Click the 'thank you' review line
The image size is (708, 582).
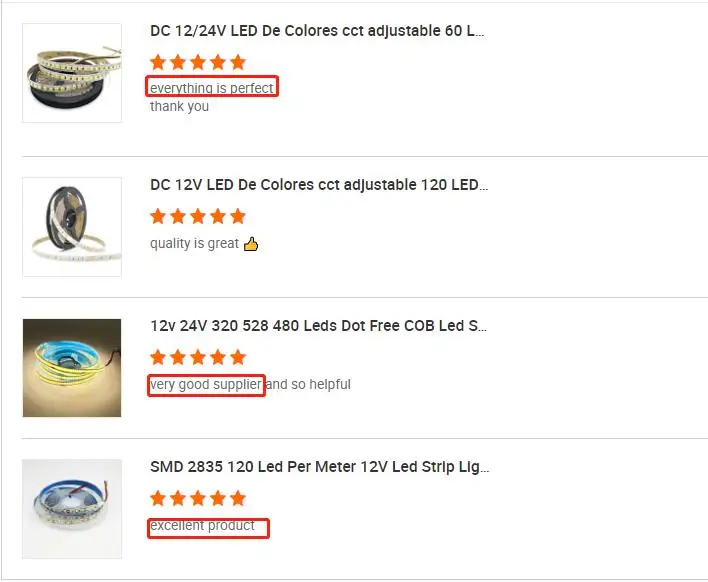click(x=179, y=107)
